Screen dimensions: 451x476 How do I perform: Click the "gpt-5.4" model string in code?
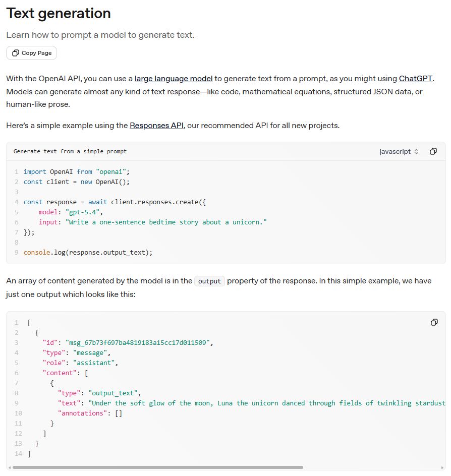[x=82, y=212]
